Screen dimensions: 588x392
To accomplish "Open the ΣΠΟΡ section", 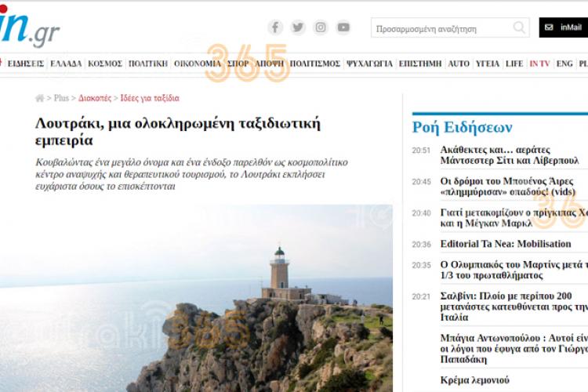I will coord(238,64).
